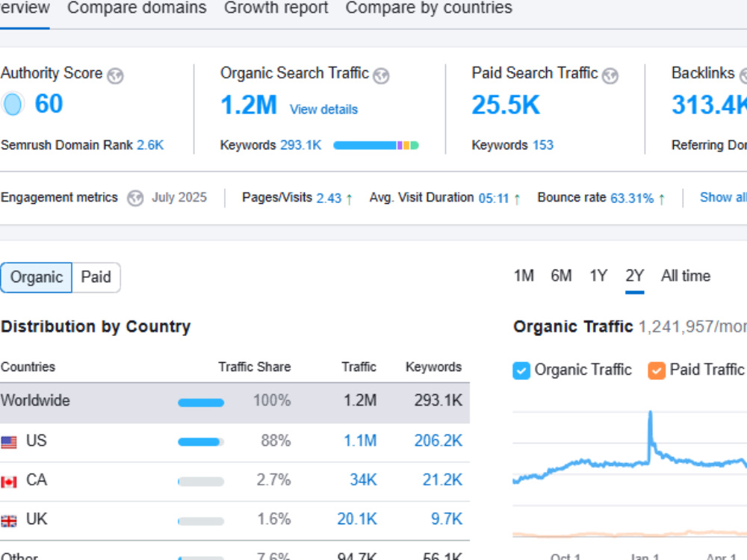Viewport: 747px width, 560px height.
Task: Click the Countries column header
Action: 28,367
